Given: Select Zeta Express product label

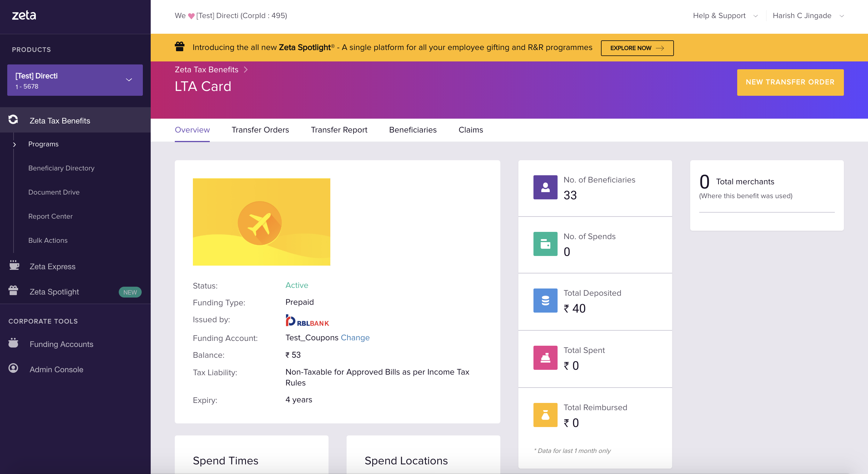Looking at the screenshot, I should tap(52, 266).
